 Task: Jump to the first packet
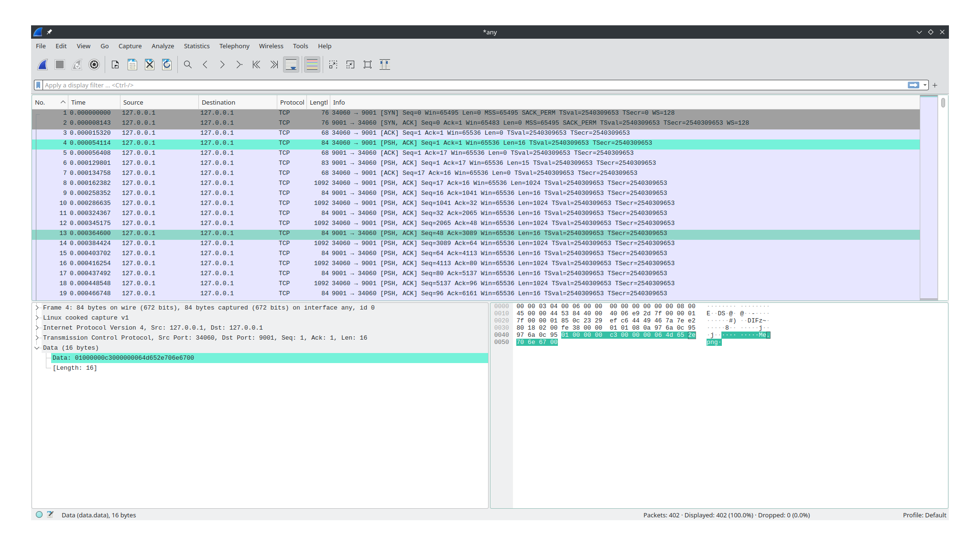(257, 64)
